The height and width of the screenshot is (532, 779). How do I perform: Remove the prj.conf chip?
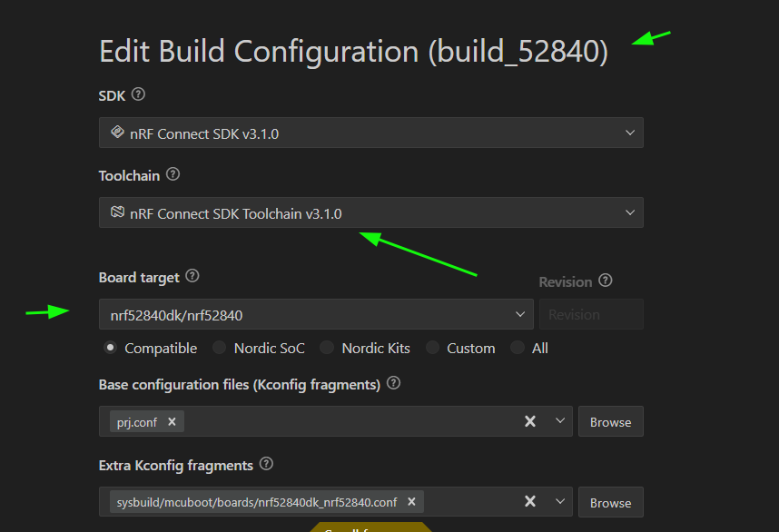pyautogui.click(x=172, y=422)
